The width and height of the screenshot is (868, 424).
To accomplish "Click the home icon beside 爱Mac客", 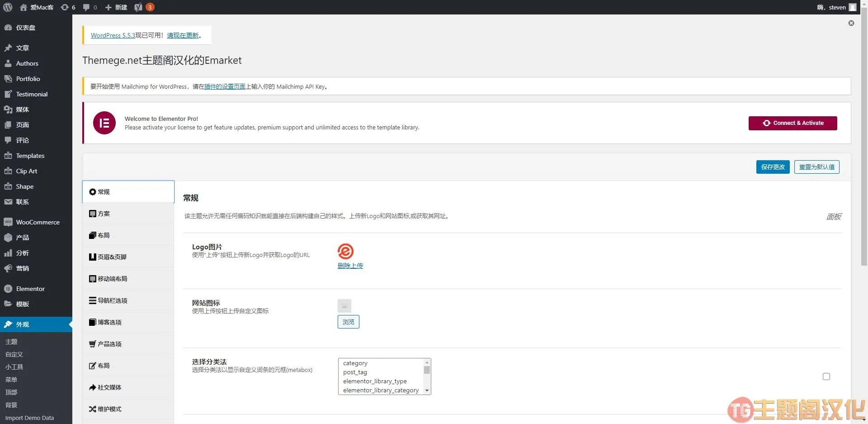I will (x=24, y=7).
